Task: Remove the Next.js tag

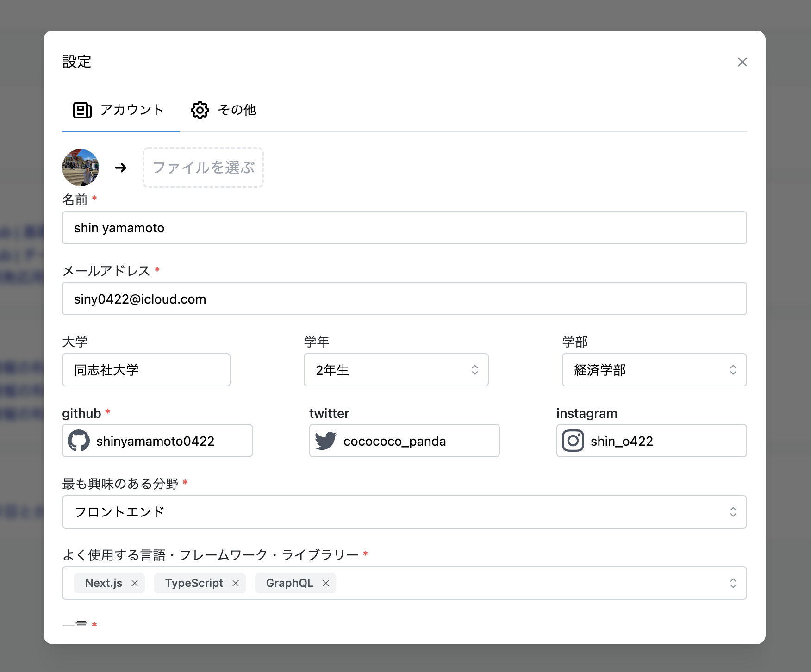Action: pyautogui.click(x=135, y=583)
